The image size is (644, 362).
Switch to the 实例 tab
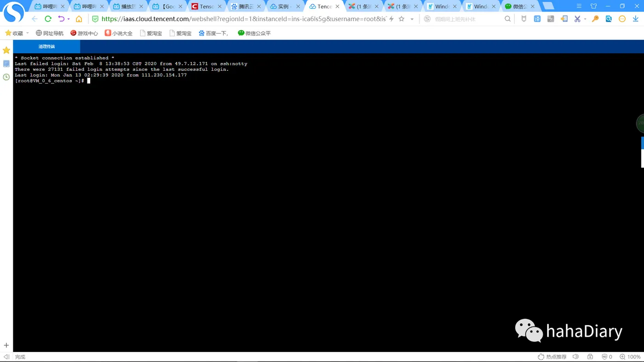pyautogui.click(x=284, y=6)
